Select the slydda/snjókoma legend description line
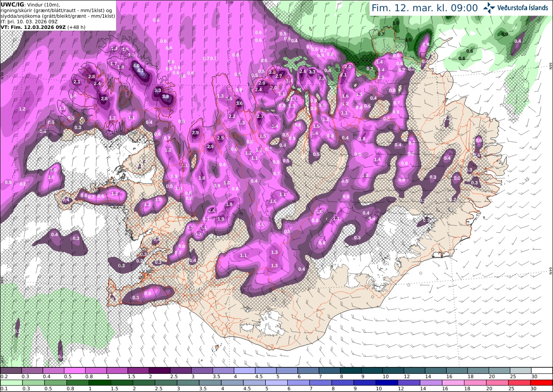The width and height of the screenshot is (553, 392). click(x=57, y=16)
